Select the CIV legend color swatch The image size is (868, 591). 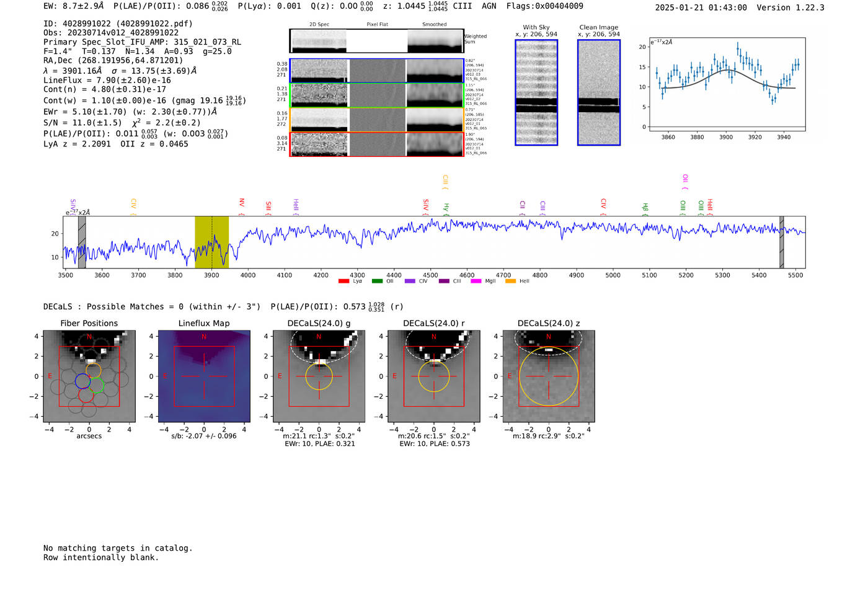[410, 282]
